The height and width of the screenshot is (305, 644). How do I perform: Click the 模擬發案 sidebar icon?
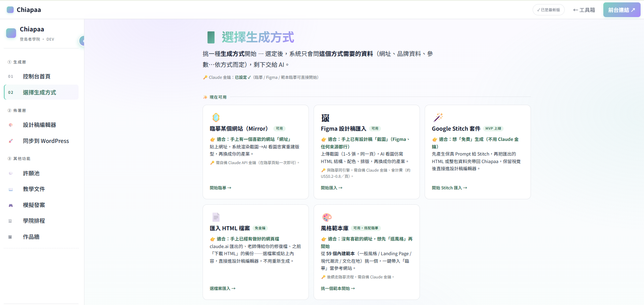(x=11, y=205)
